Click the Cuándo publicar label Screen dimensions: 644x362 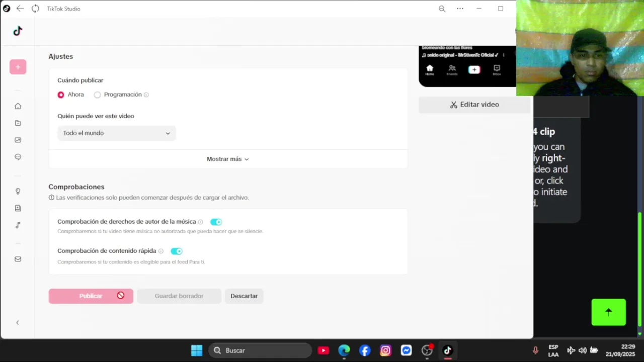click(x=80, y=80)
